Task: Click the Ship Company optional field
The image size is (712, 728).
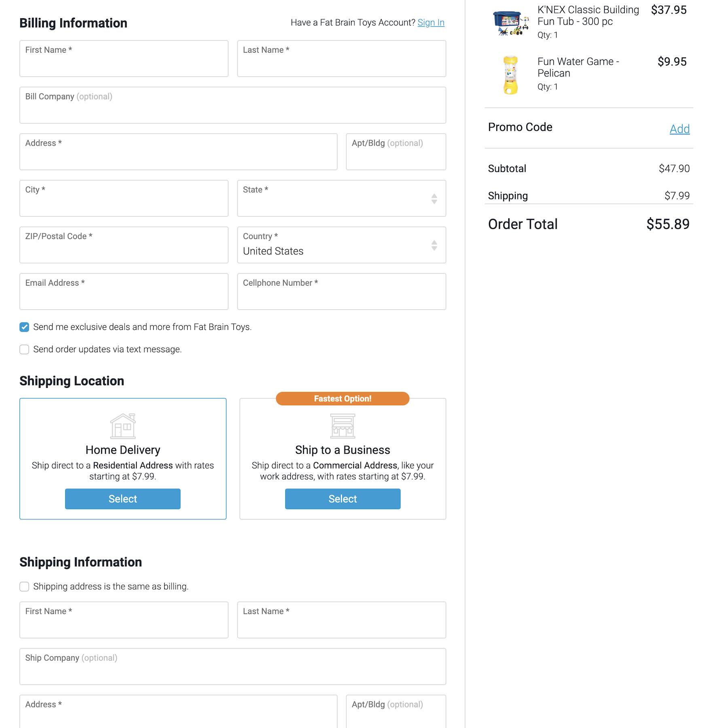Action: tap(233, 667)
